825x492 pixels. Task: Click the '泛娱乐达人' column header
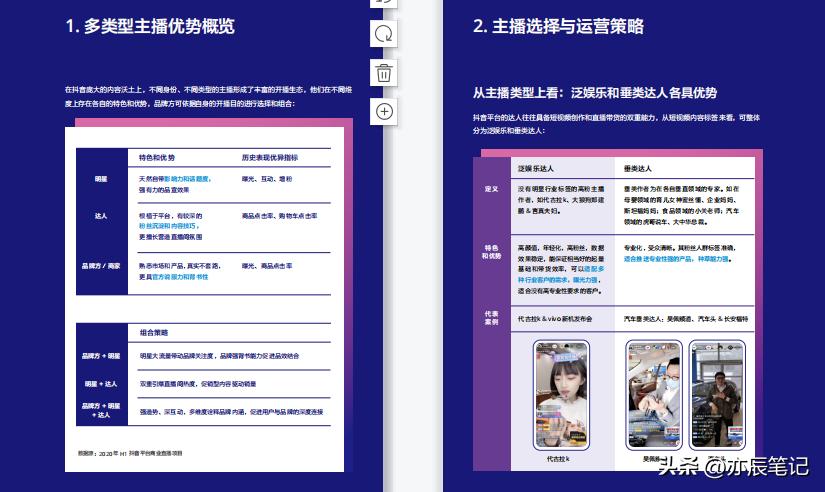click(536, 168)
